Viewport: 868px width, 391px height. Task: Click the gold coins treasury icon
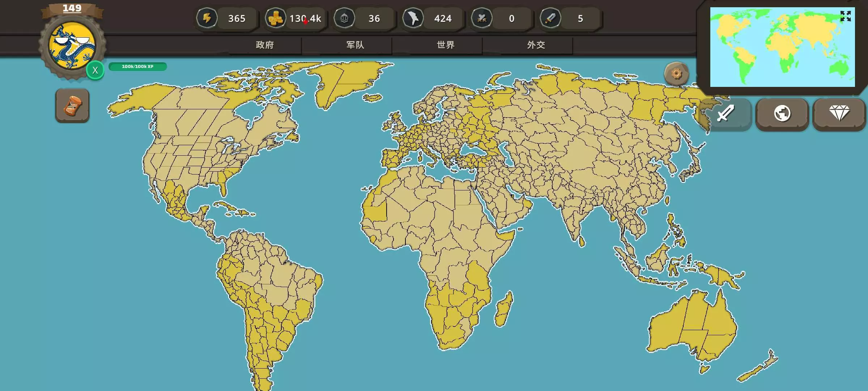[276, 18]
